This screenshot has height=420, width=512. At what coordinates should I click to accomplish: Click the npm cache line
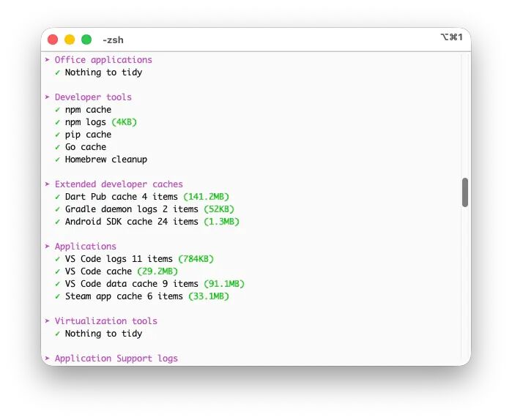click(88, 110)
